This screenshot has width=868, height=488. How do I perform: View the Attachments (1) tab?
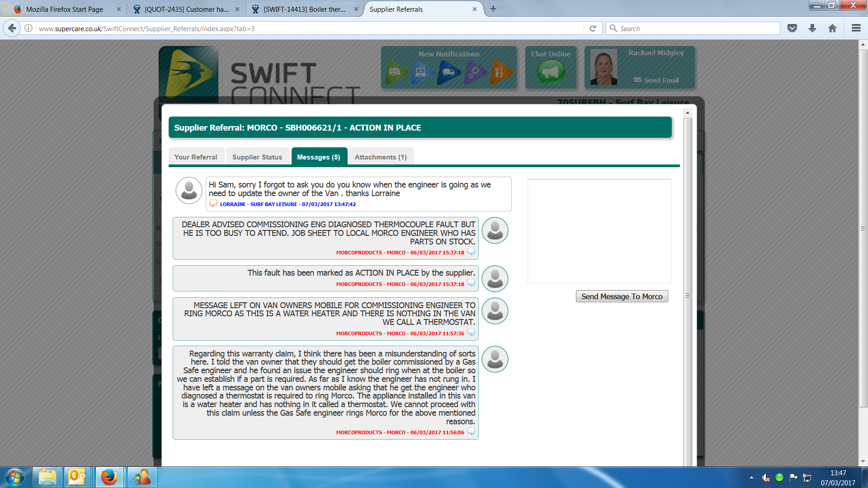click(x=381, y=157)
